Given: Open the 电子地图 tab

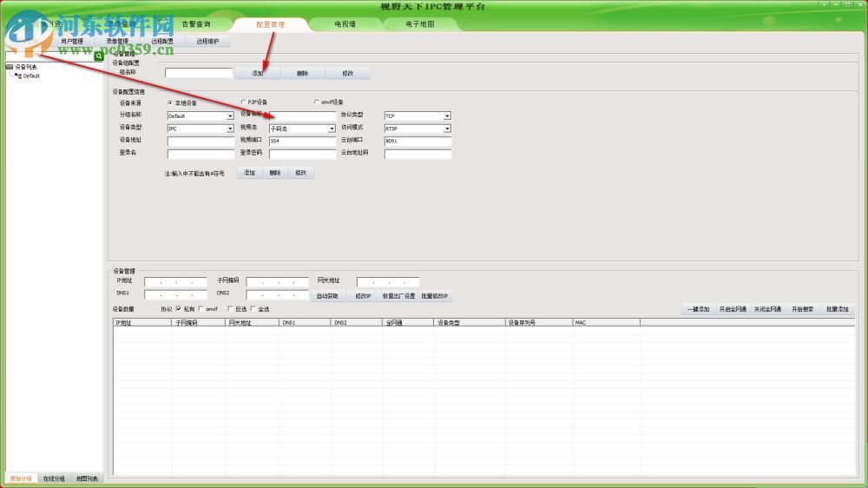Looking at the screenshot, I should click(419, 24).
